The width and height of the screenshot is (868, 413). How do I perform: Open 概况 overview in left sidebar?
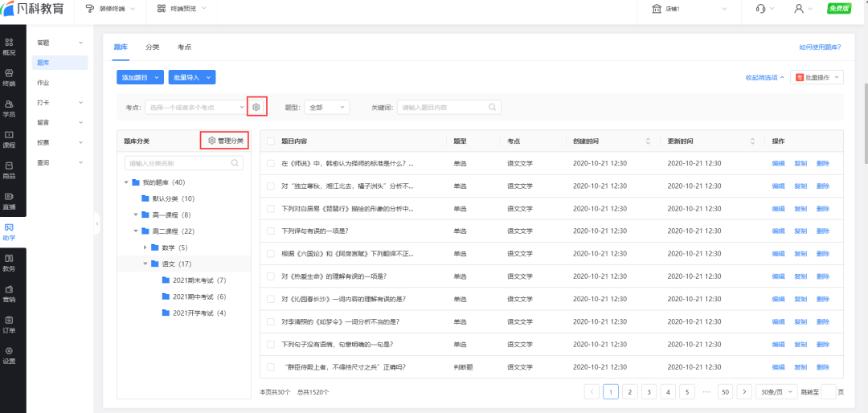click(9, 47)
